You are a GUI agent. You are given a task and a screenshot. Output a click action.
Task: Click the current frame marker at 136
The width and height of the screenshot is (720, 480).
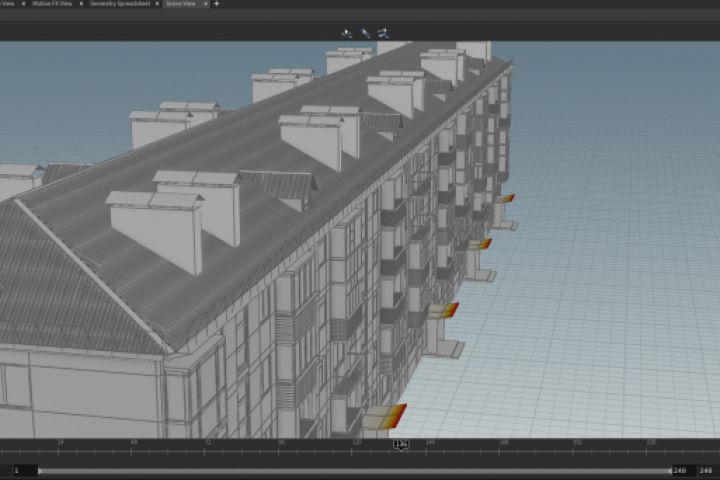click(x=401, y=444)
